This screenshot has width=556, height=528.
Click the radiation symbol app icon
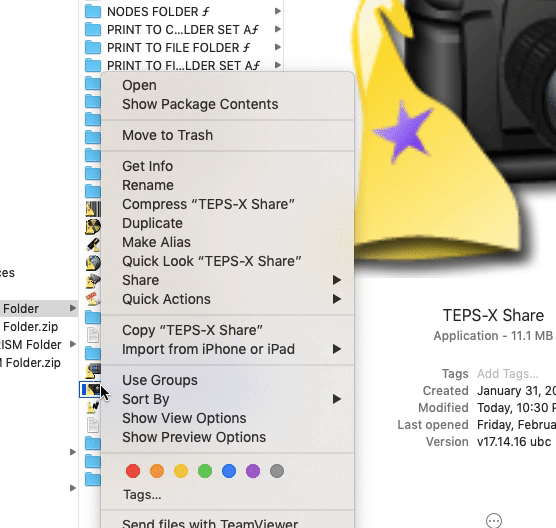[93, 227]
